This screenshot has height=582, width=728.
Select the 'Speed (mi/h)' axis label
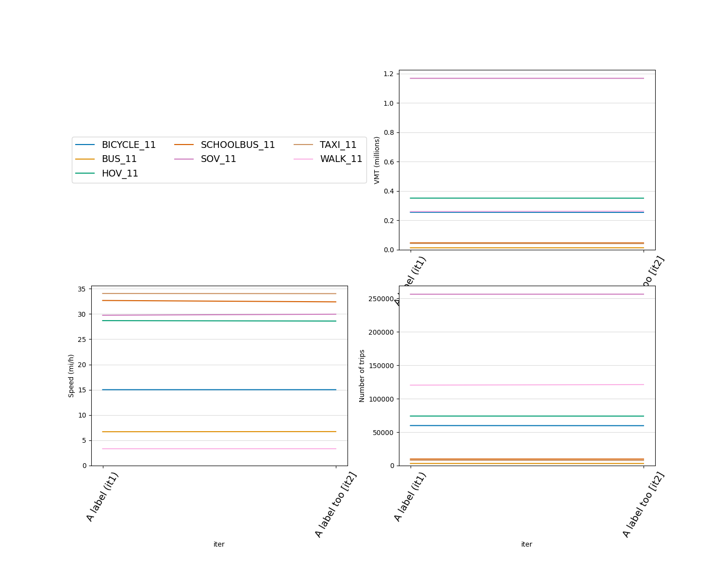tap(71, 376)
